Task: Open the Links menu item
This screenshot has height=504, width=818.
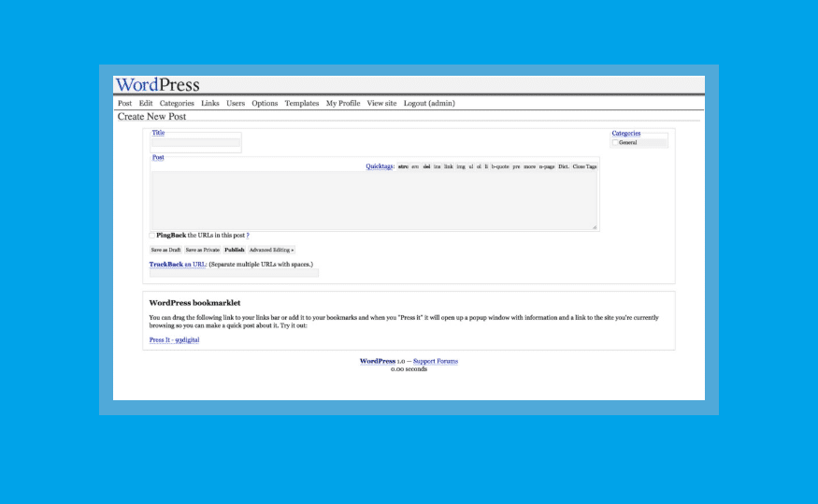Action: coord(210,103)
